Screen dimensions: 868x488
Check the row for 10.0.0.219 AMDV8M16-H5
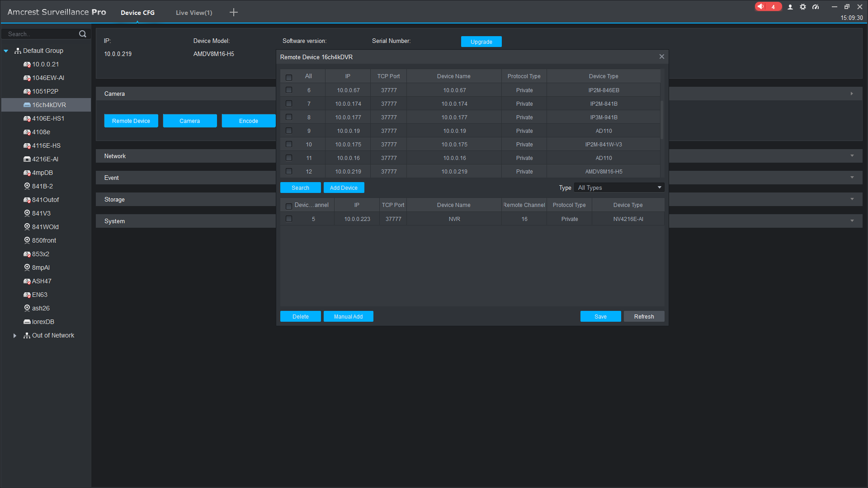[289, 171]
